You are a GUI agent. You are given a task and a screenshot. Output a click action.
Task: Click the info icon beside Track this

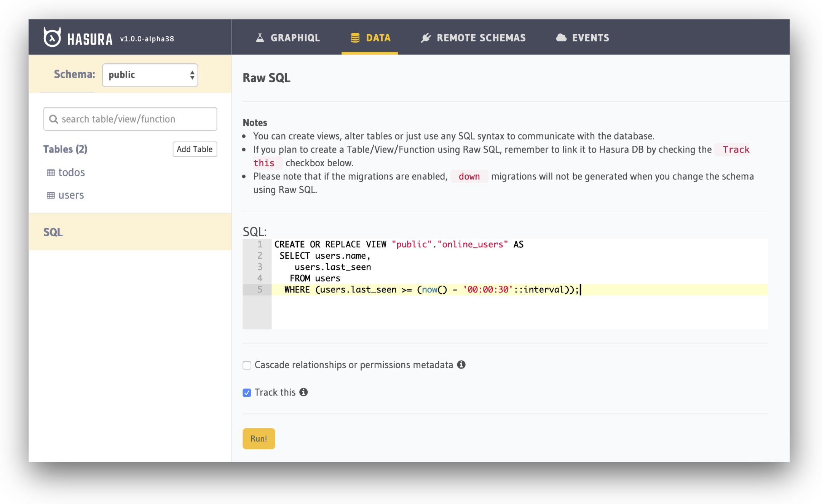(303, 392)
